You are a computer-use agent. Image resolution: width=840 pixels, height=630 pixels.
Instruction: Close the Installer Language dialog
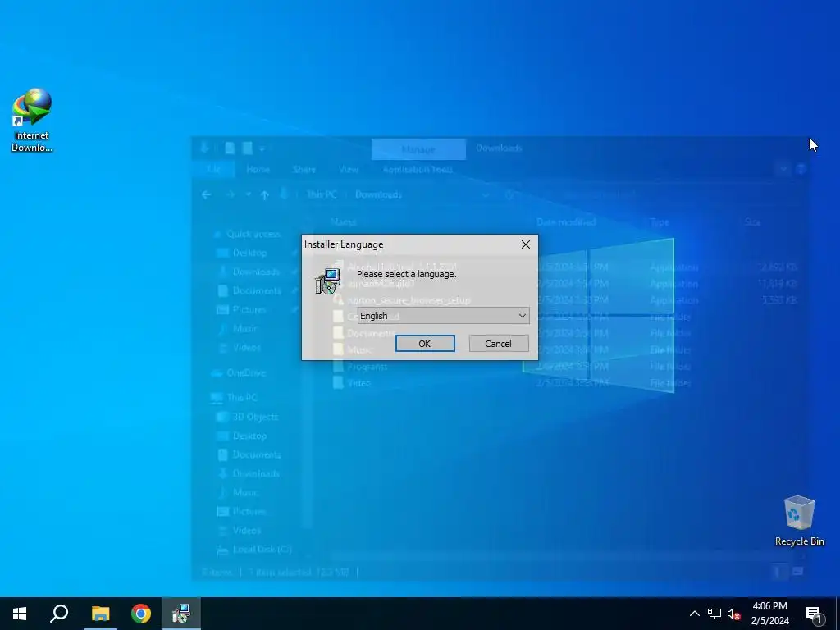526,244
